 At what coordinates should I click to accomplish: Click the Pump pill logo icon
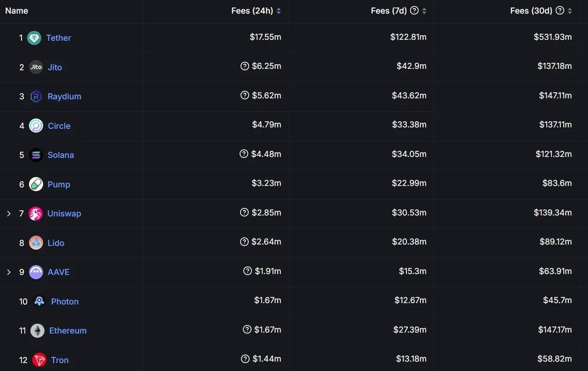click(36, 184)
